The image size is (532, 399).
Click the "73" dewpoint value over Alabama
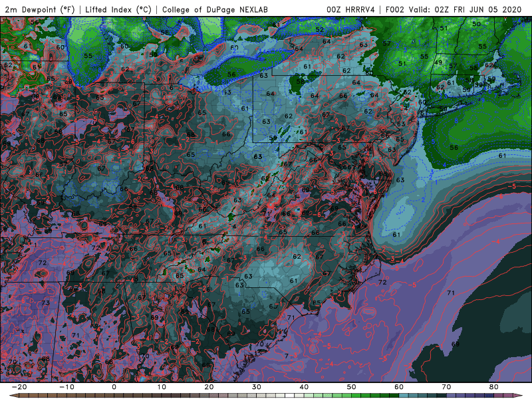click(45, 303)
